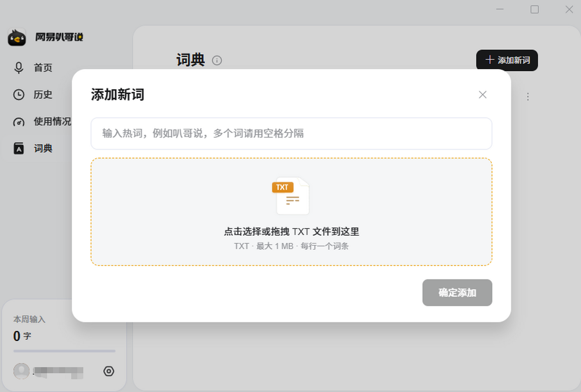Click the 词典 page heading

click(191, 60)
